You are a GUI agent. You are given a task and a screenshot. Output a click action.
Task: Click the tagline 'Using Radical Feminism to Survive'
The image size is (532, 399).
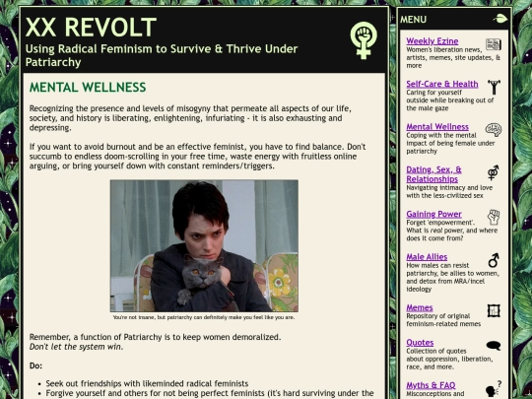pyautogui.click(x=162, y=55)
